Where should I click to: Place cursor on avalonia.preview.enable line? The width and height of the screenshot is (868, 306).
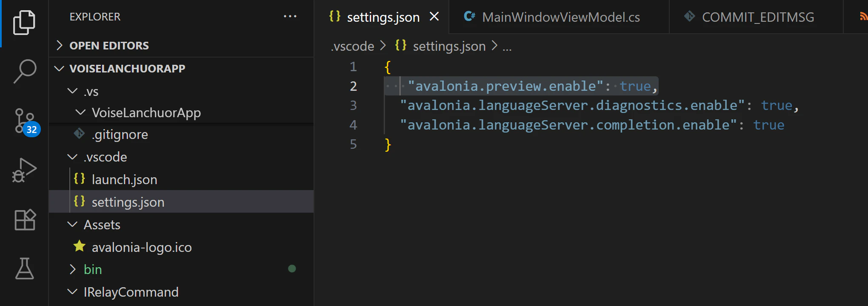tap(521, 86)
